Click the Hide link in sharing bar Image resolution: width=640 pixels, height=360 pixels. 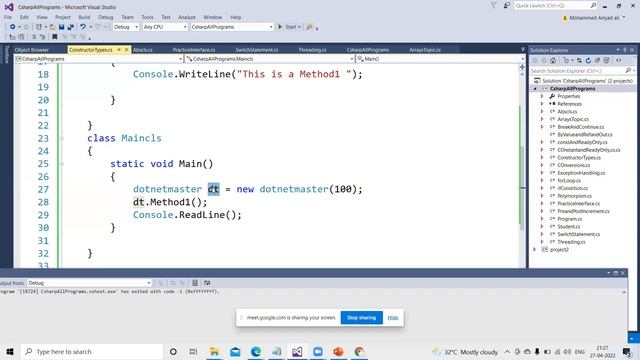coord(393,318)
